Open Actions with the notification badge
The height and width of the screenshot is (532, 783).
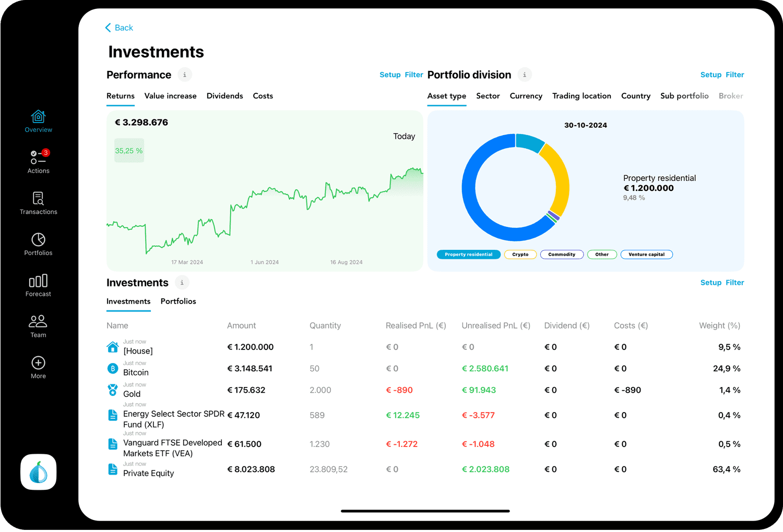[38, 158]
